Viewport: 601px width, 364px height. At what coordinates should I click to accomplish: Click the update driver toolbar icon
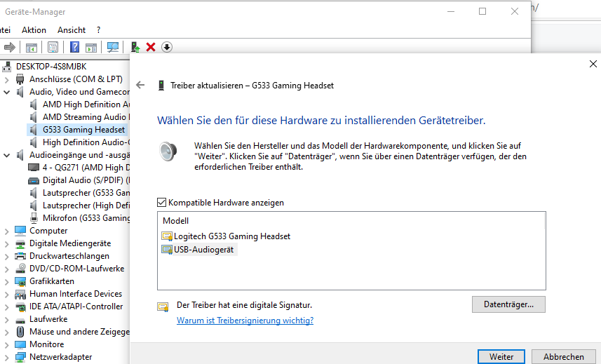click(x=135, y=47)
